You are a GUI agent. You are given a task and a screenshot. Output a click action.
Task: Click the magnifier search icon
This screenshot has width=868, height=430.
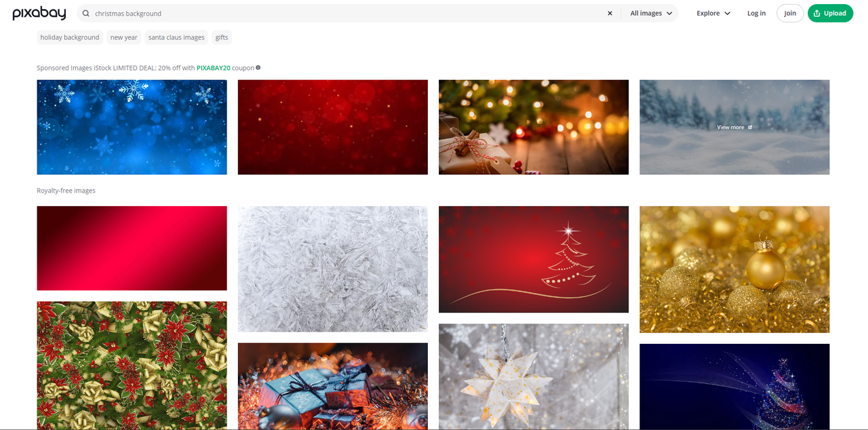(86, 14)
